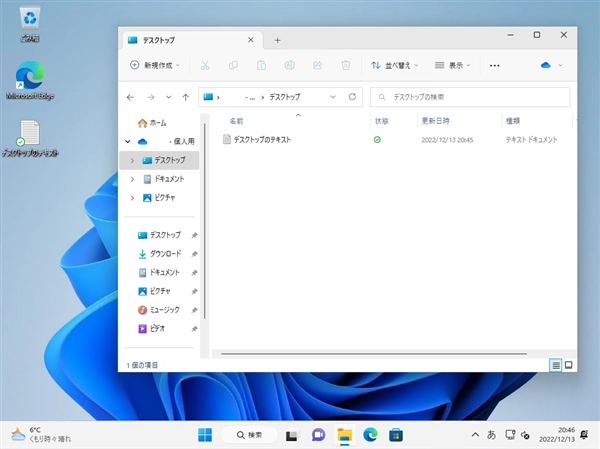The width and height of the screenshot is (600, 449).
Task: Collapse the OneDrive 個人用 tree node
Action: pyautogui.click(x=128, y=142)
